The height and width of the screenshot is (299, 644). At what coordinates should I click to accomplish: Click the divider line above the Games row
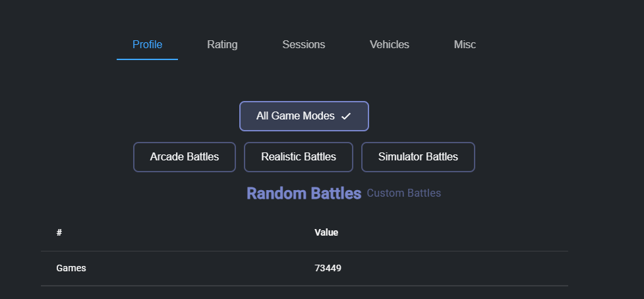pos(305,251)
